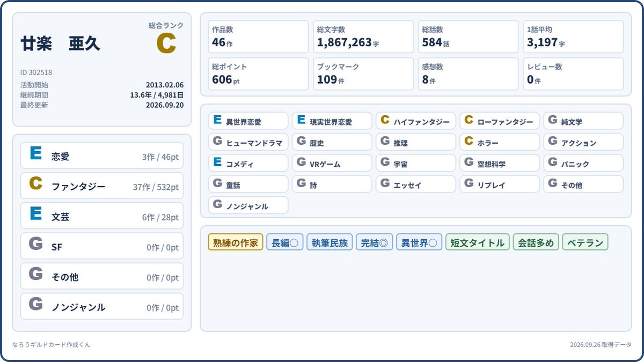Click the ハイファンタジー genre chip

click(416, 121)
